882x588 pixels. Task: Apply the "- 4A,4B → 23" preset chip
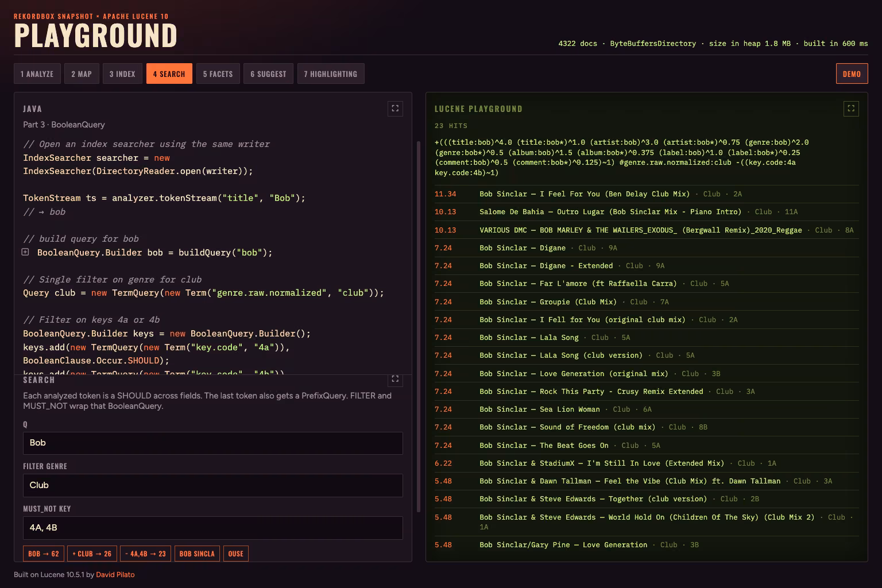[x=145, y=554]
